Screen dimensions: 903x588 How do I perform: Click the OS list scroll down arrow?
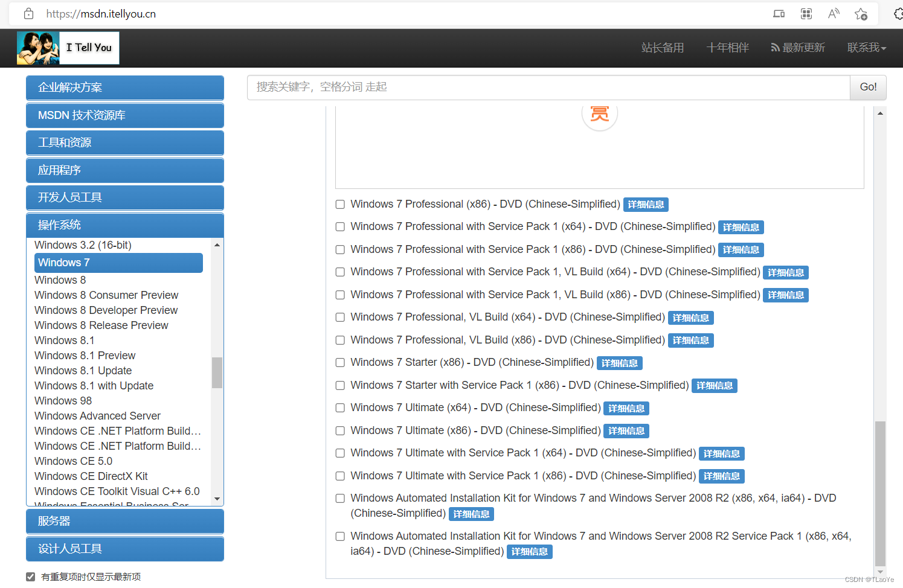[217, 499]
